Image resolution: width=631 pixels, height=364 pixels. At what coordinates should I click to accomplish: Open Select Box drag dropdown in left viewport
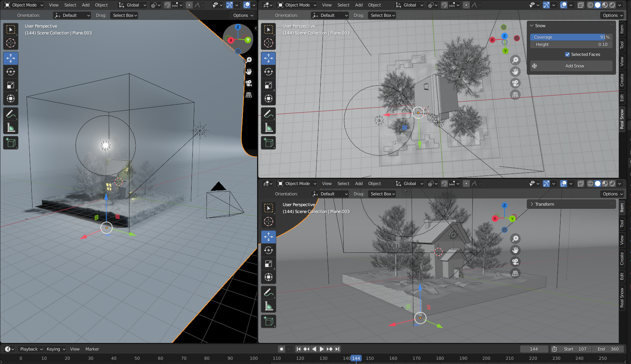point(125,15)
